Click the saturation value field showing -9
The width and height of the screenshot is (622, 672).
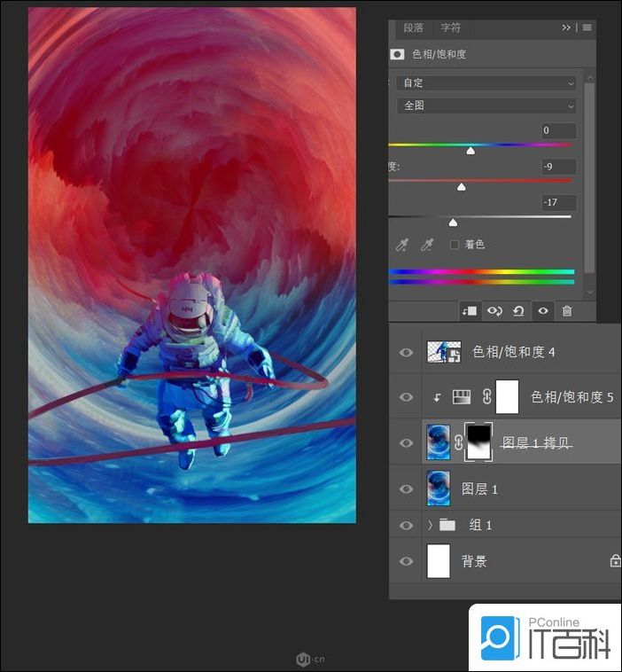click(558, 167)
